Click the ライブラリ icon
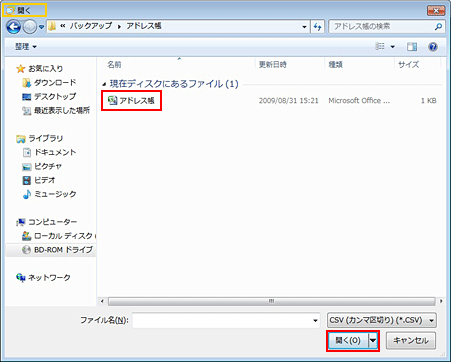 pyautogui.click(x=21, y=139)
